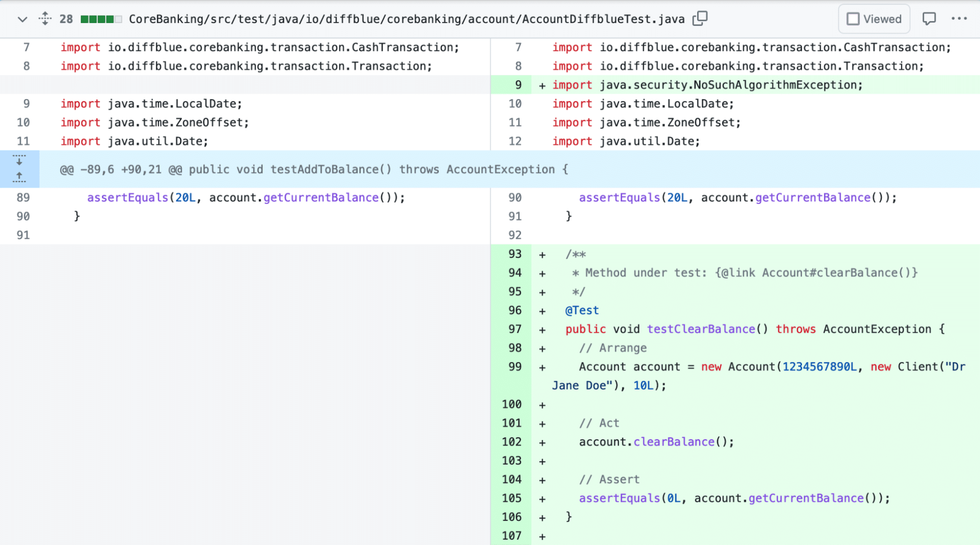
Task: Click account.clearBalance() call on line 102
Action: tap(656, 442)
